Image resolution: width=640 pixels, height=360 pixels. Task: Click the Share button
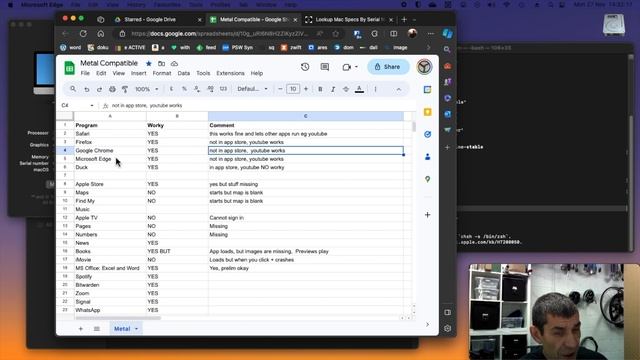[388, 67]
